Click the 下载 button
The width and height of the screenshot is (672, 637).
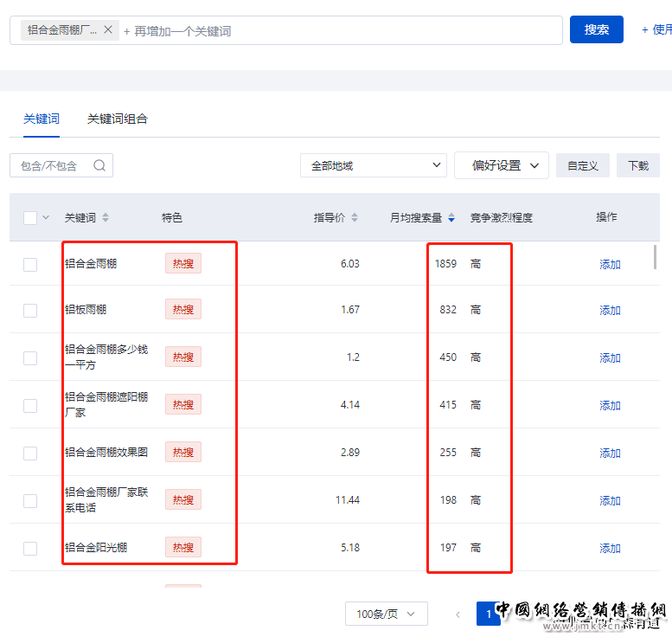(x=637, y=165)
